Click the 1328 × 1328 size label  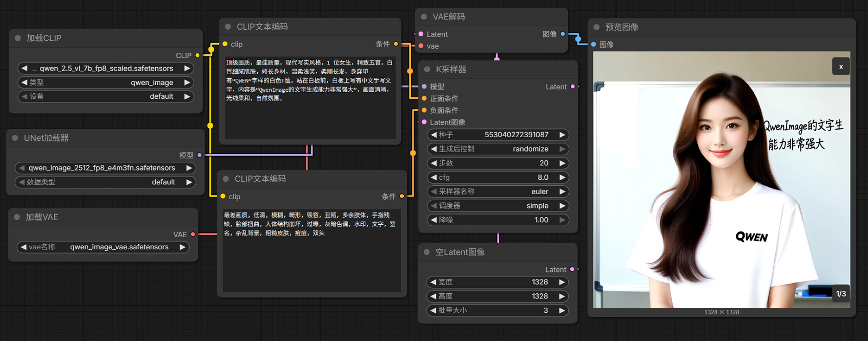[721, 312]
